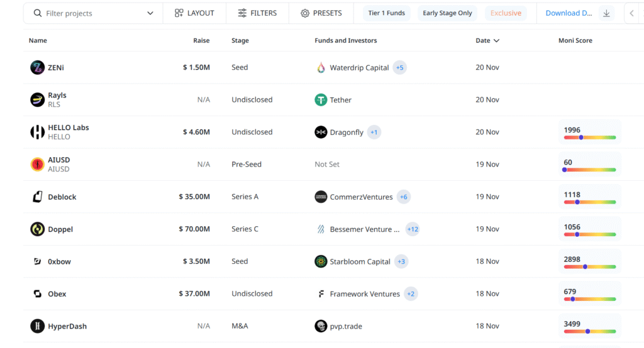Toggle the Exclusive preset chip

506,13
